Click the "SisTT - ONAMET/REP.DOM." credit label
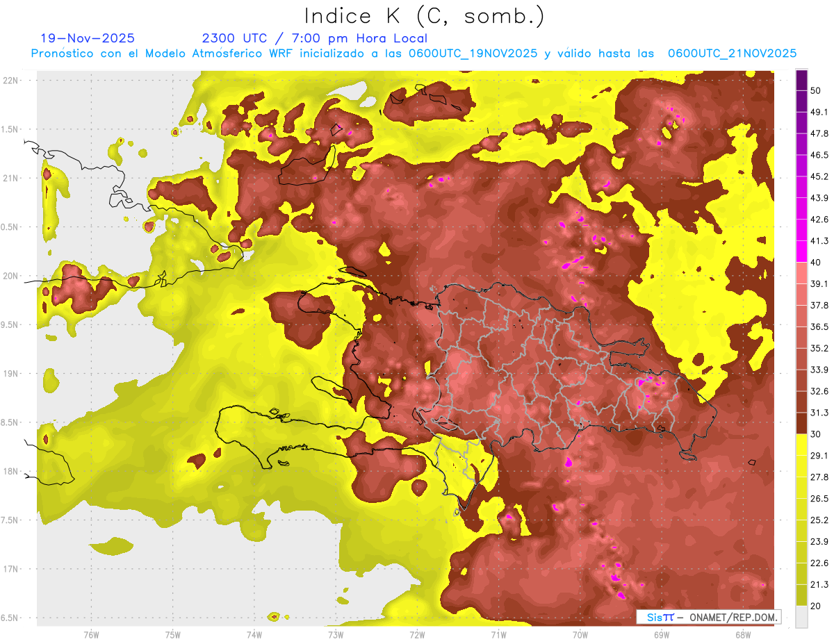This screenshot has width=834, height=644. (x=708, y=617)
